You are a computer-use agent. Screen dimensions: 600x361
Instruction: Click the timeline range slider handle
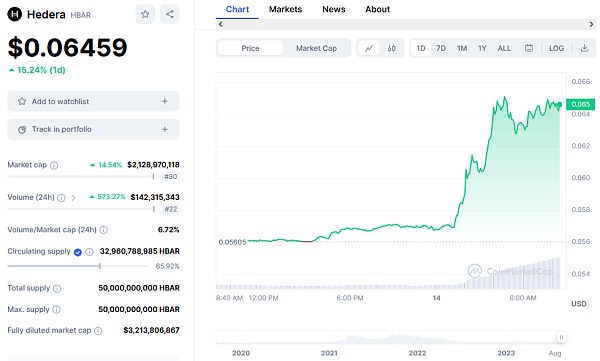tap(561, 337)
